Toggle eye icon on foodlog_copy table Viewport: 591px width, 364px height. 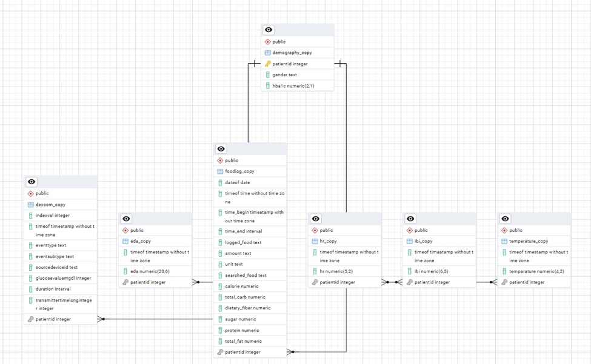(221, 148)
